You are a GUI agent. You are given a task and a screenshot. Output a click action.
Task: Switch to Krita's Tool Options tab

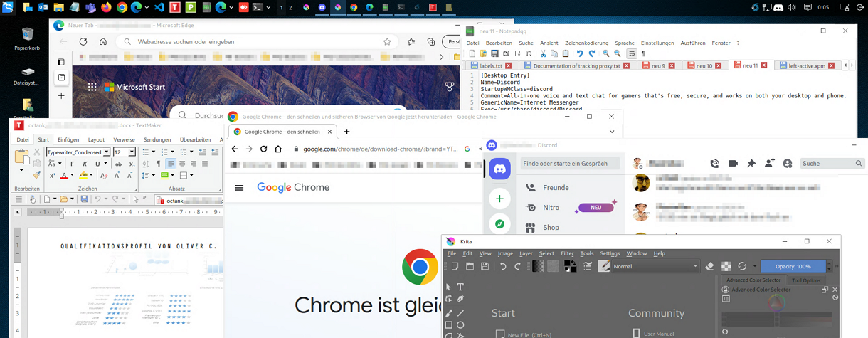pyautogui.click(x=806, y=280)
